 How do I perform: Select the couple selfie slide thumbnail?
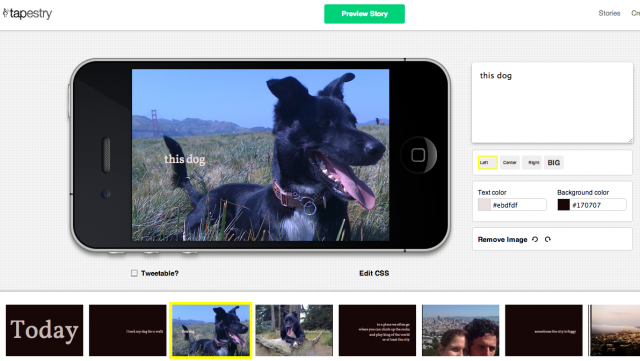[x=460, y=330]
